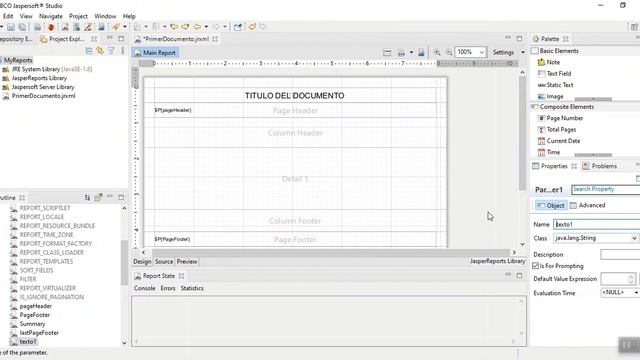Switch to the Object properties tab
The height and width of the screenshot is (360, 640).
coord(551,205)
